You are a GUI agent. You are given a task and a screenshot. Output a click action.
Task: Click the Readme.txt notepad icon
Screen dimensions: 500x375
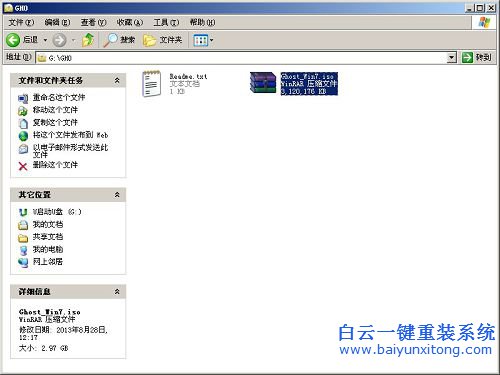151,84
